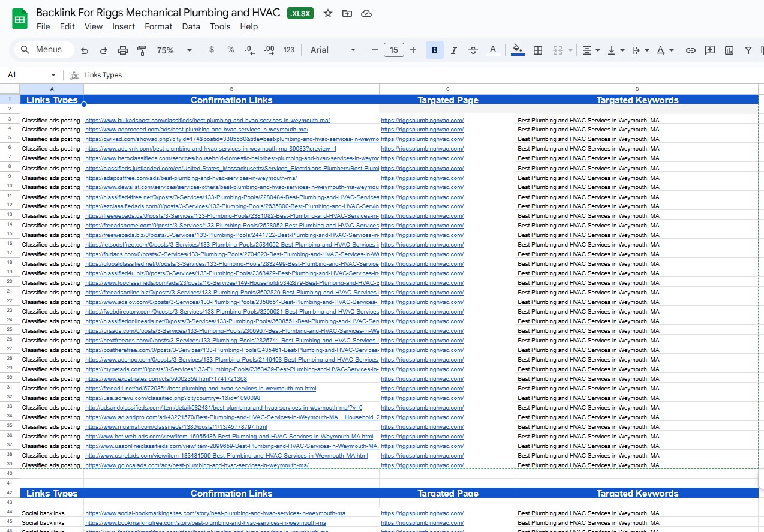Screen dimensions: 764x532
Task: Open the Arial font dropdown
Action: [333, 50]
